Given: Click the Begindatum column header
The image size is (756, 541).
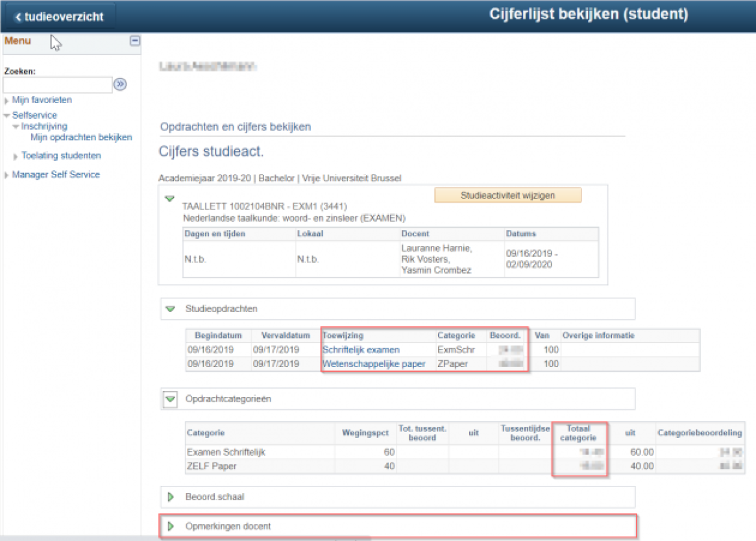Looking at the screenshot, I should pyautogui.click(x=218, y=335).
